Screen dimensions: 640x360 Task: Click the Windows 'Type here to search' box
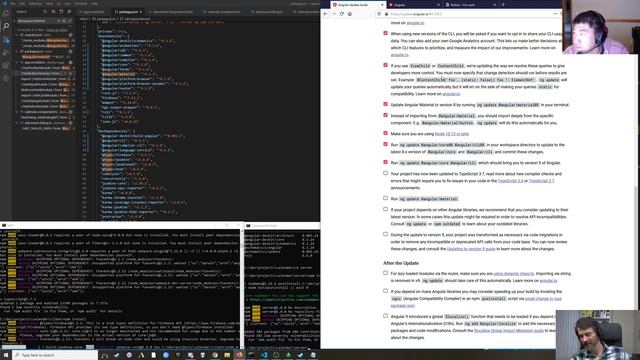[x=55, y=355]
